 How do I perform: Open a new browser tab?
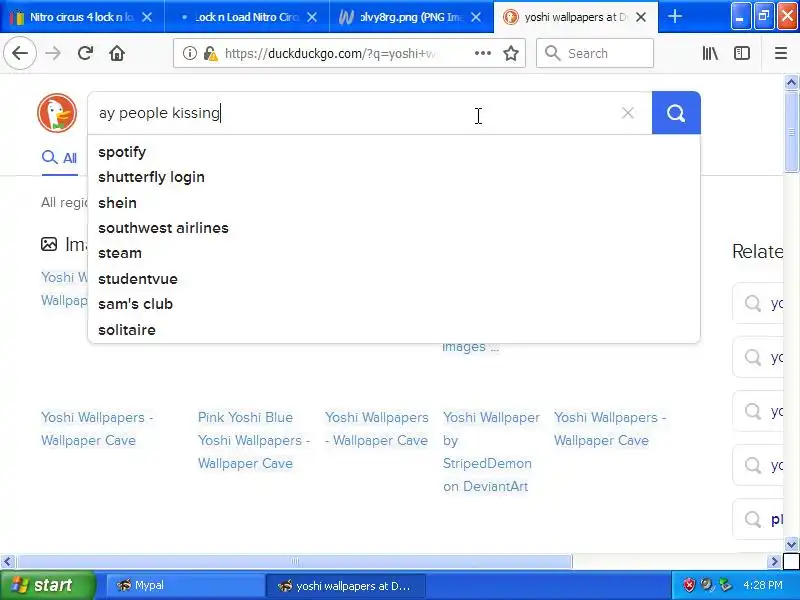[x=675, y=17]
